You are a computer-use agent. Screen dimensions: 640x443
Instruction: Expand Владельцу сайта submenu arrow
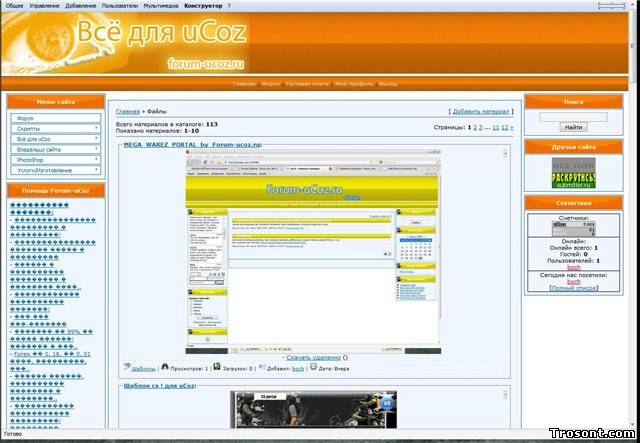96,149
